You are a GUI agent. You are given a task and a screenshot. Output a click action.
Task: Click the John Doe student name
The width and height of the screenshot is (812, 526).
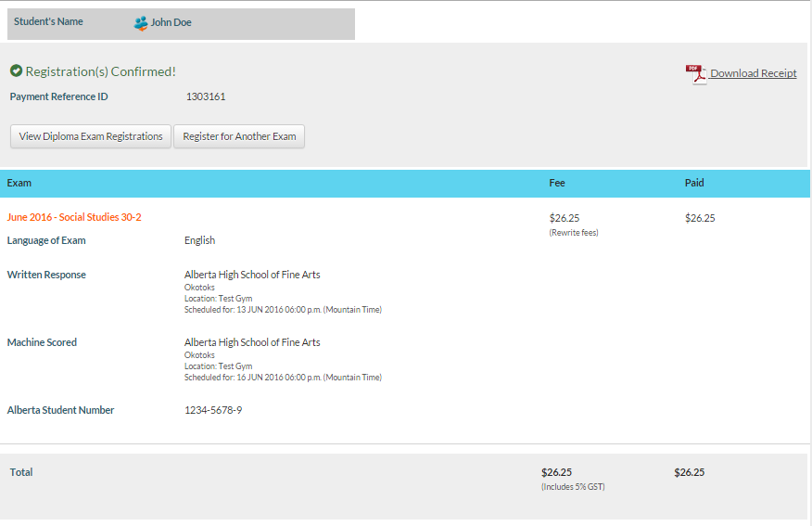coord(171,22)
